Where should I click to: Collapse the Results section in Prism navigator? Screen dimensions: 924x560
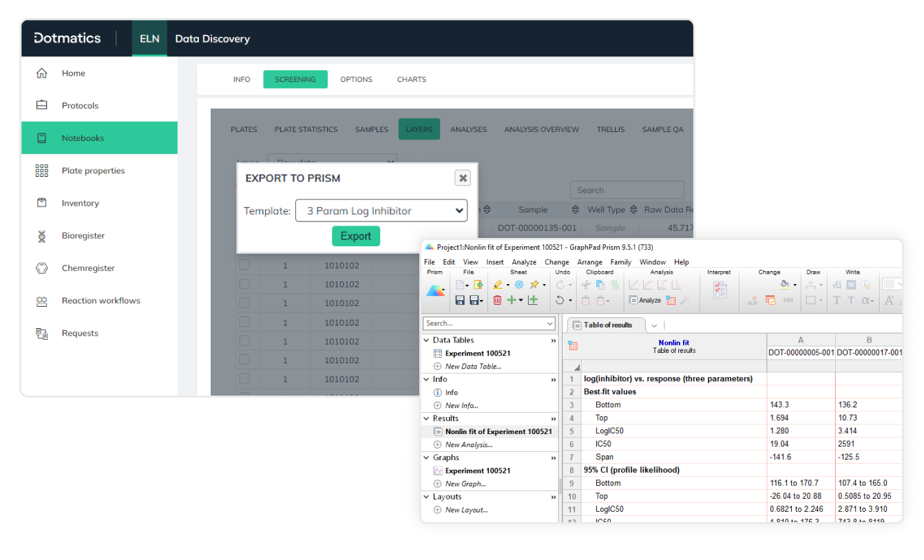426,418
